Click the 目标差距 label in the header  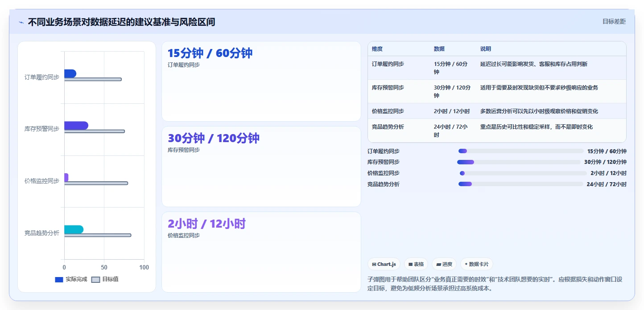(x=614, y=21)
